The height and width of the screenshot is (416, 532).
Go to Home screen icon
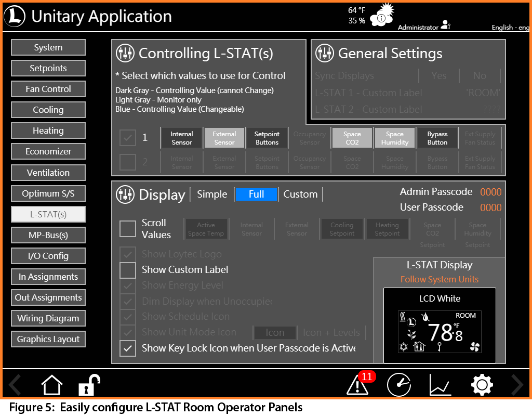52,385
